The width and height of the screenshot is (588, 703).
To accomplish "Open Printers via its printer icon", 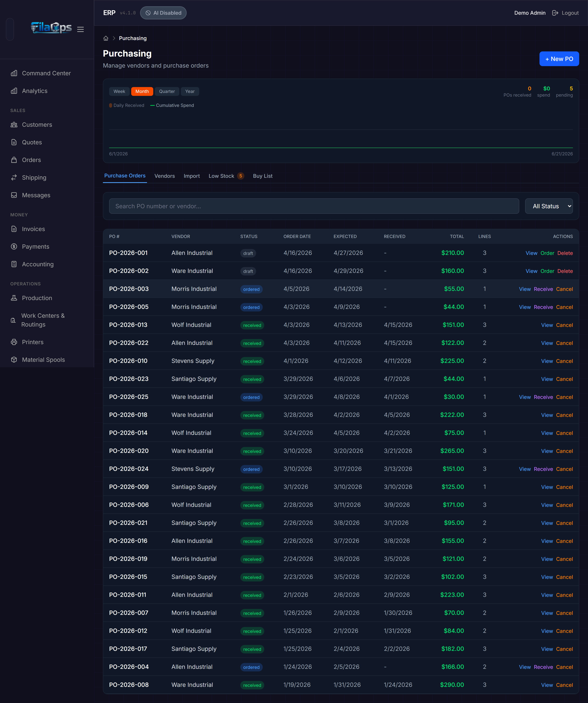I will click(14, 342).
